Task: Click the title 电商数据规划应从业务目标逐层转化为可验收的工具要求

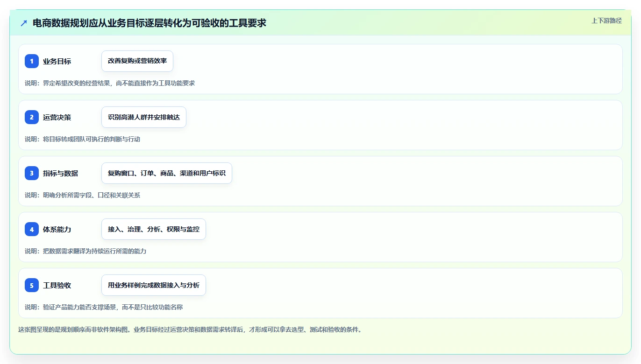Action: point(150,23)
